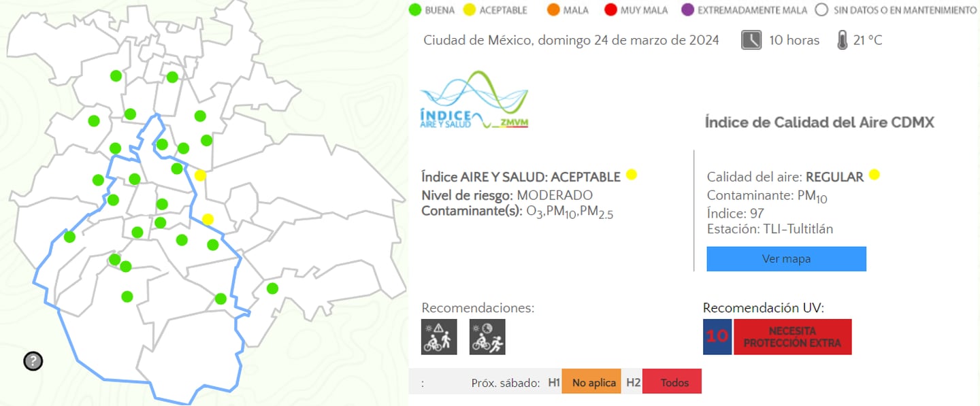The image size is (980, 406).
Task: Click the isolated green station dot east of the blue border
Action: (272, 288)
